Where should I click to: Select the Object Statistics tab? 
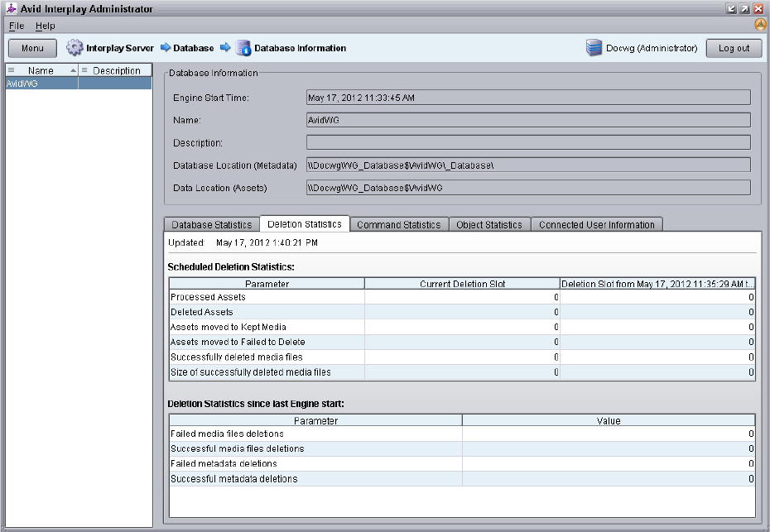tap(488, 225)
